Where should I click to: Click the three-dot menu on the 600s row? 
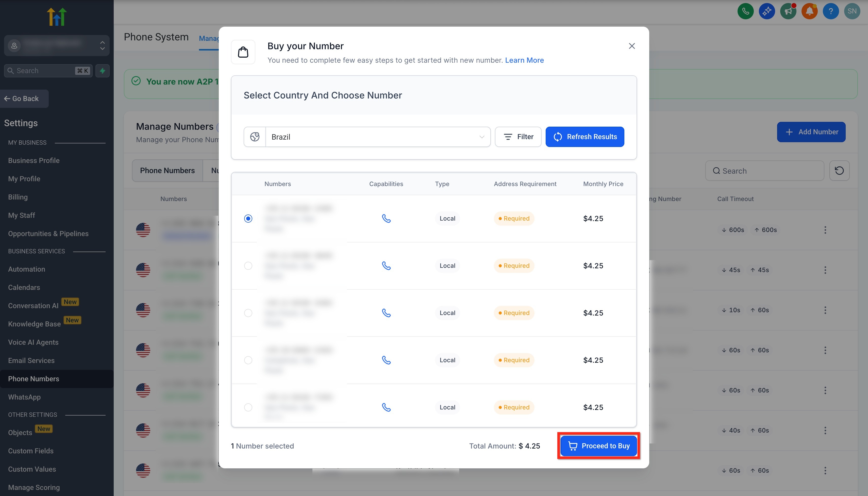point(825,230)
